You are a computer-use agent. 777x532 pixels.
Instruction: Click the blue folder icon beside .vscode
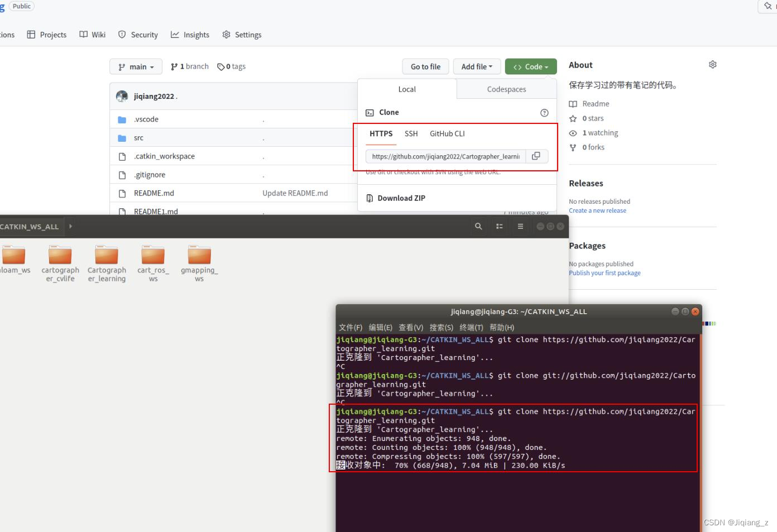tap(122, 119)
